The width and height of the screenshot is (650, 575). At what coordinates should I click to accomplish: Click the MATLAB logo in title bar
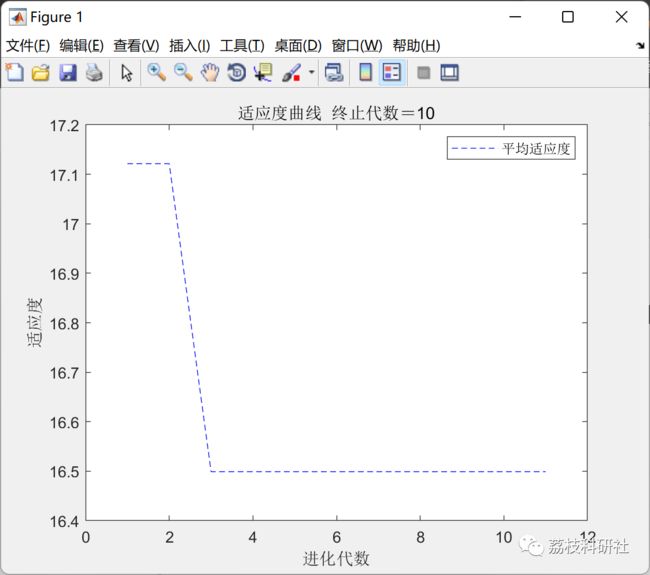[17, 17]
